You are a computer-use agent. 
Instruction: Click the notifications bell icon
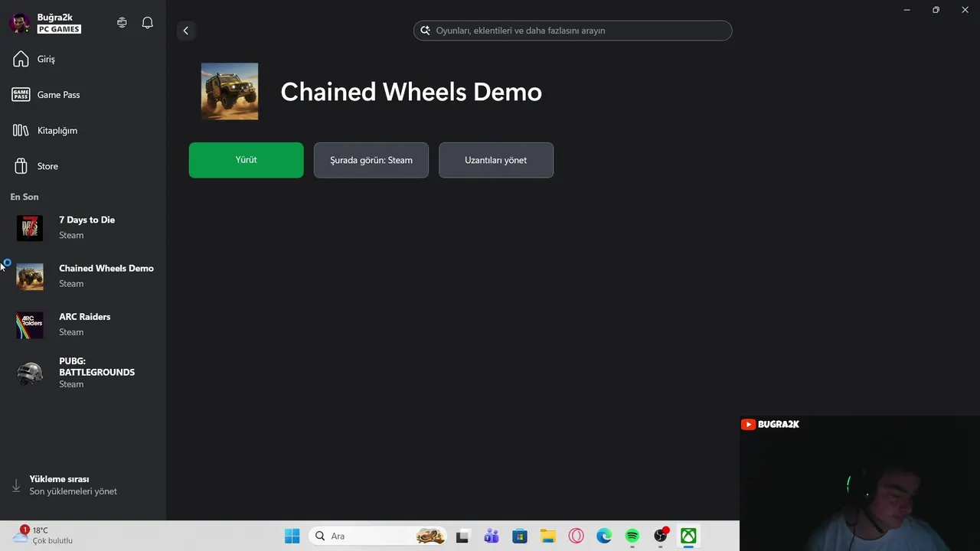point(148,23)
